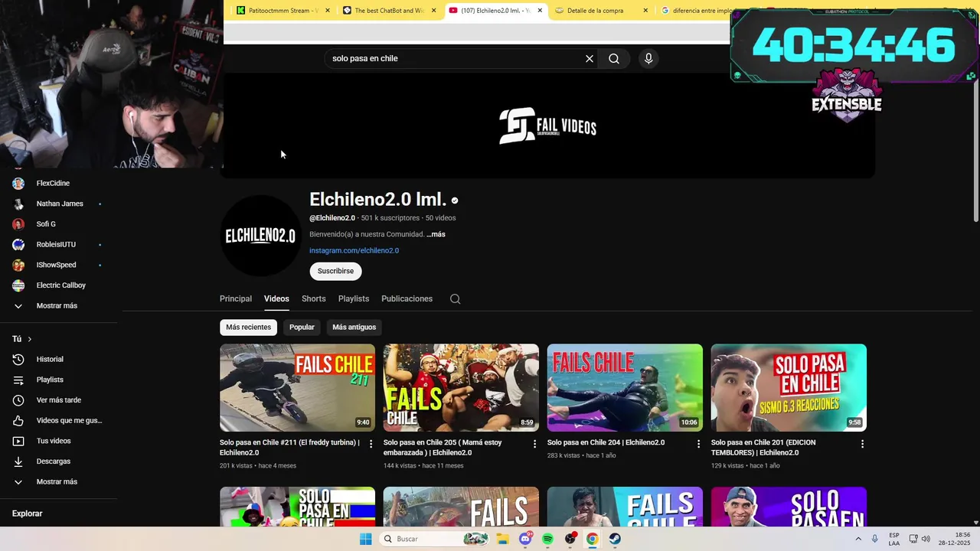Close the Patitooctmmm Stream tab
The image size is (980, 551).
(328, 11)
